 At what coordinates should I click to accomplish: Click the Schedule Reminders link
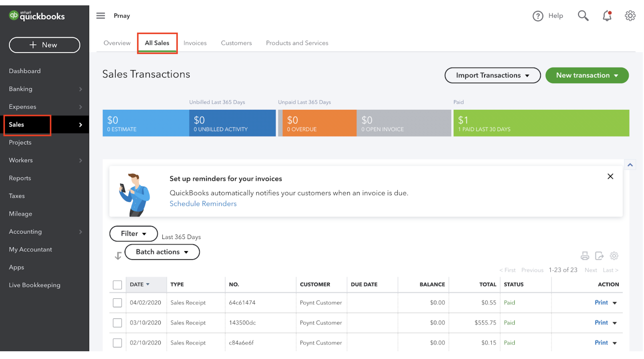point(203,203)
